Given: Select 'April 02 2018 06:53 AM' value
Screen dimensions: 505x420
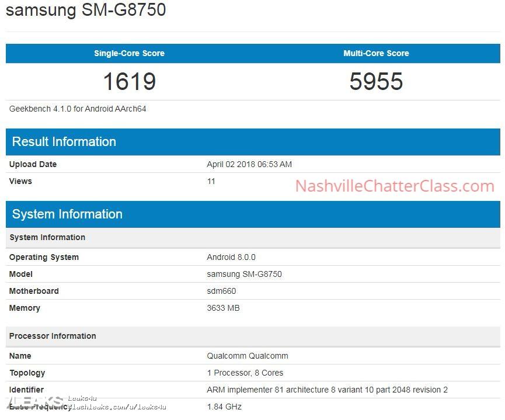Looking at the screenshot, I should click(249, 164).
